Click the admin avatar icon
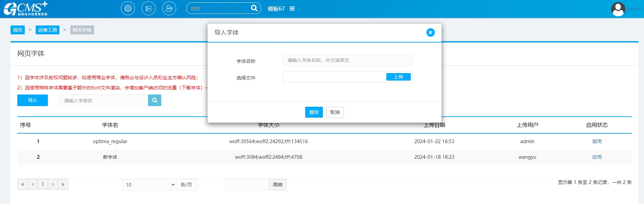 pyautogui.click(x=618, y=9)
